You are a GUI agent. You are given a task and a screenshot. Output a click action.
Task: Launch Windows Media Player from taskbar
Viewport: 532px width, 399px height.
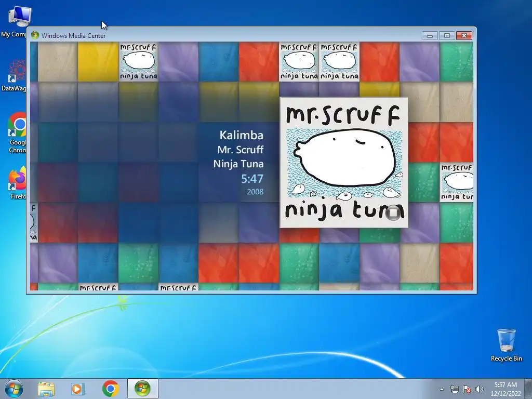point(78,389)
